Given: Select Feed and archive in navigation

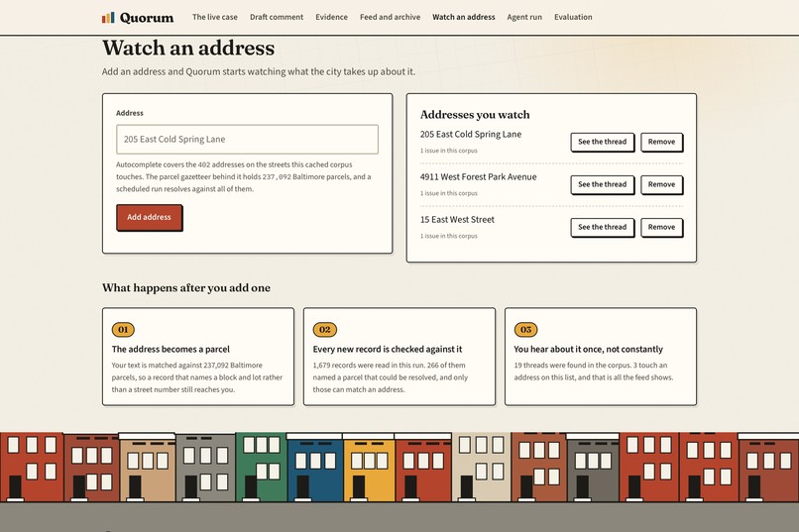Looking at the screenshot, I should [390, 17].
